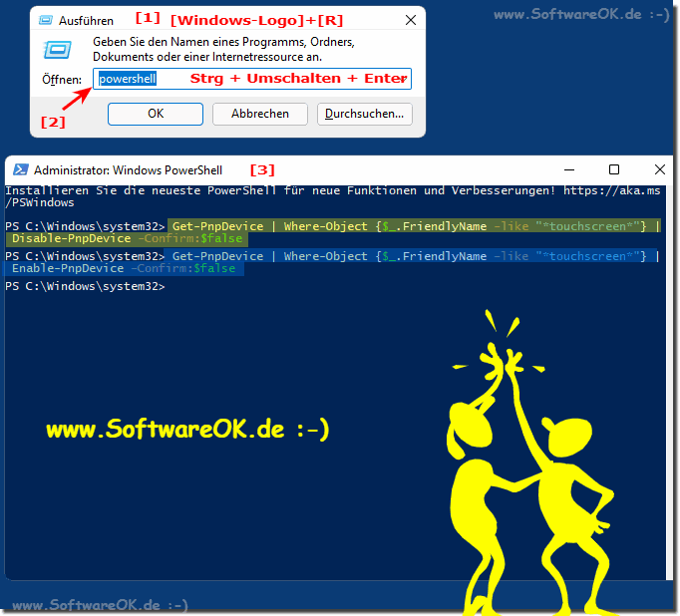Viewport: 680px width, 616px height.
Task: Click the "Geben Sie den Namen" description text
Action: pos(223,50)
